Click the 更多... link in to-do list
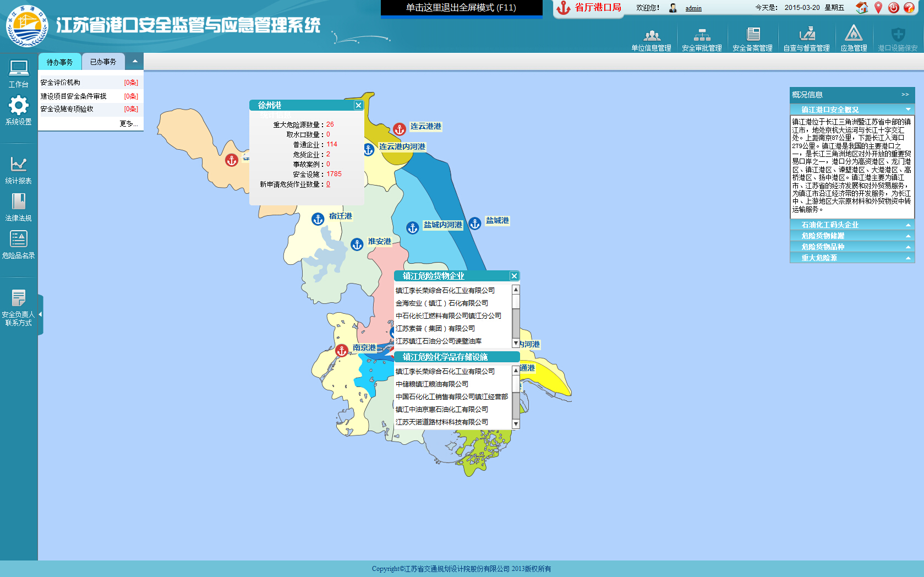 [x=129, y=124]
